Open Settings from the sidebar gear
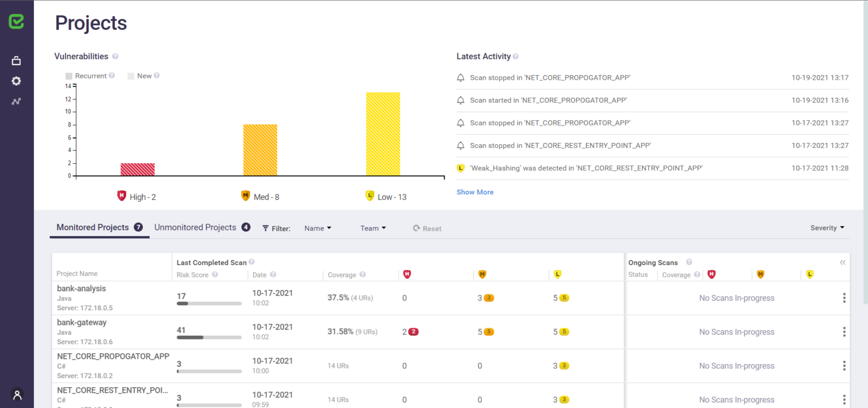The image size is (868, 408). (x=16, y=81)
